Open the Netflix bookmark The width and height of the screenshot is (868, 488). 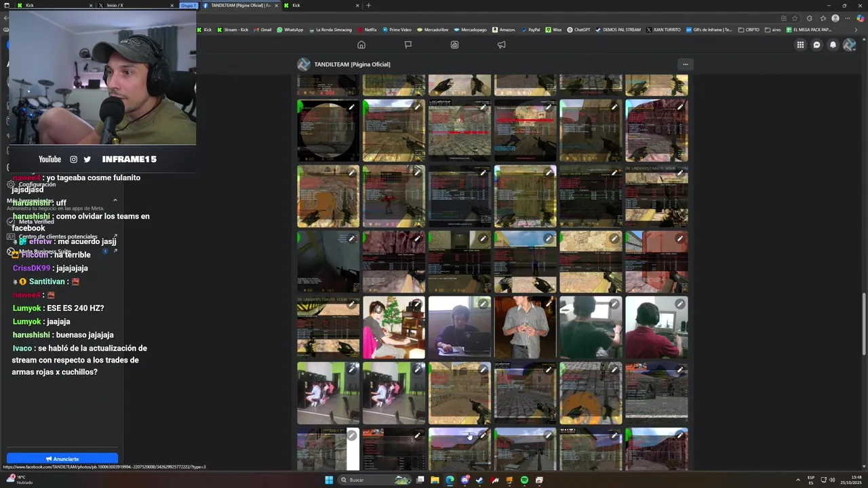(367, 30)
